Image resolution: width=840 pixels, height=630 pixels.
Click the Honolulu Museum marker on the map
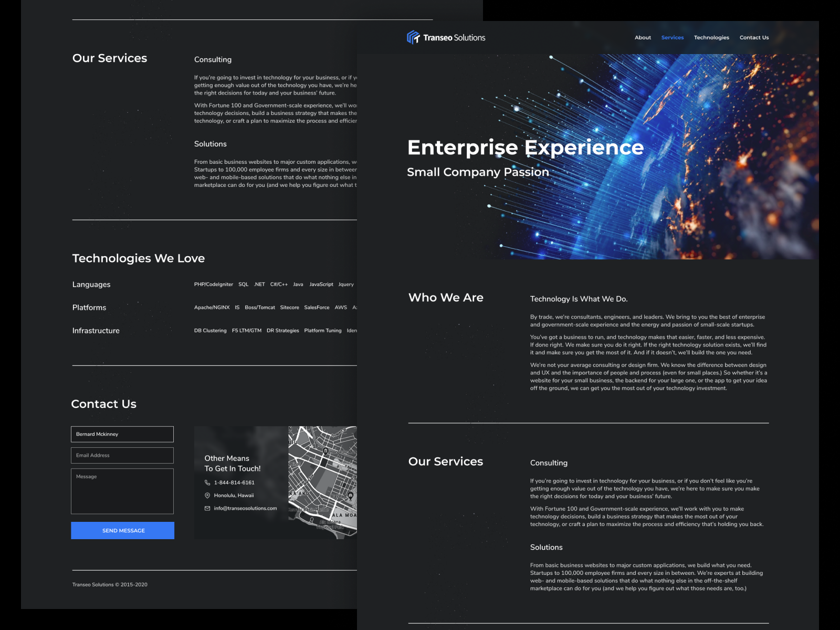click(x=325, y=451)
